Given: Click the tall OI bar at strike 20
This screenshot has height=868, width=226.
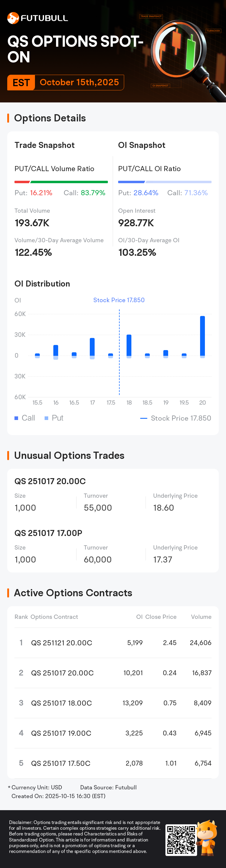Looking at the screenshot, I should pos(202,336).
